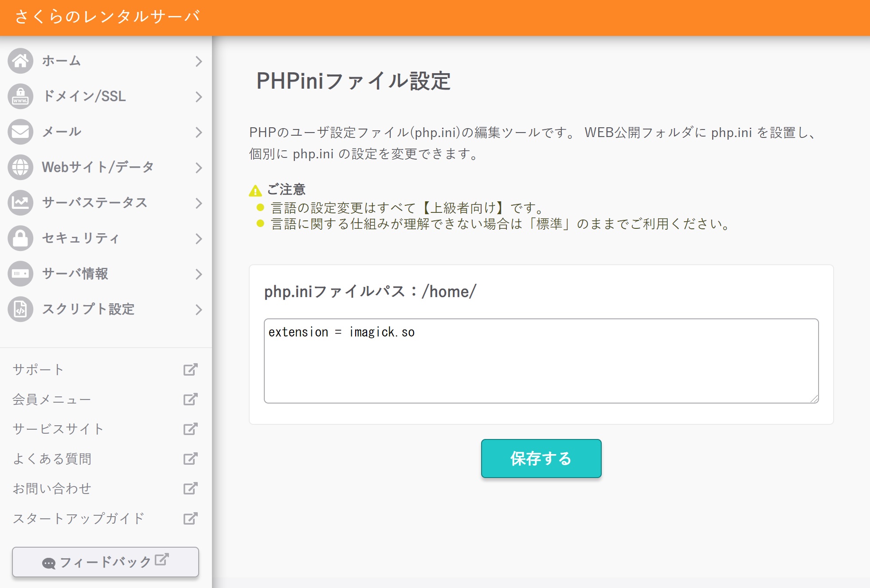Click external link icon beside お問い合わせ
The height and width of the screenshot is (588, 870).
click(x=190, y=488)
